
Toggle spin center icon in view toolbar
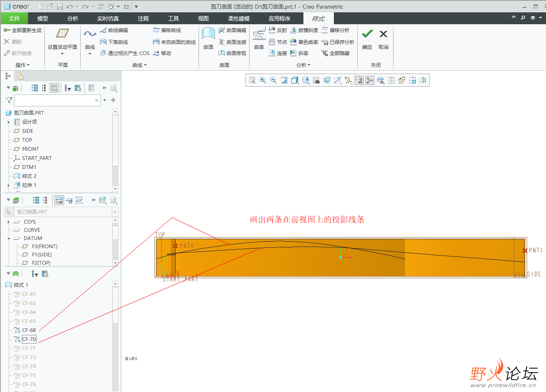[370, 81]
